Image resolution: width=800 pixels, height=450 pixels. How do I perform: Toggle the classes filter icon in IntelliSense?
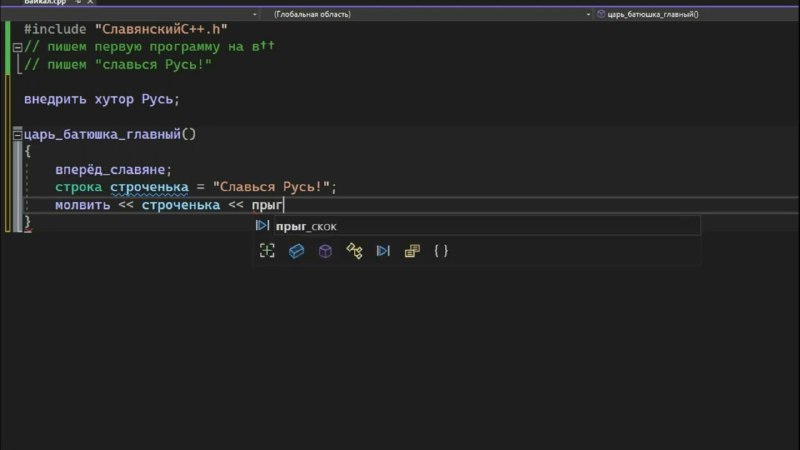coord(354,251)
